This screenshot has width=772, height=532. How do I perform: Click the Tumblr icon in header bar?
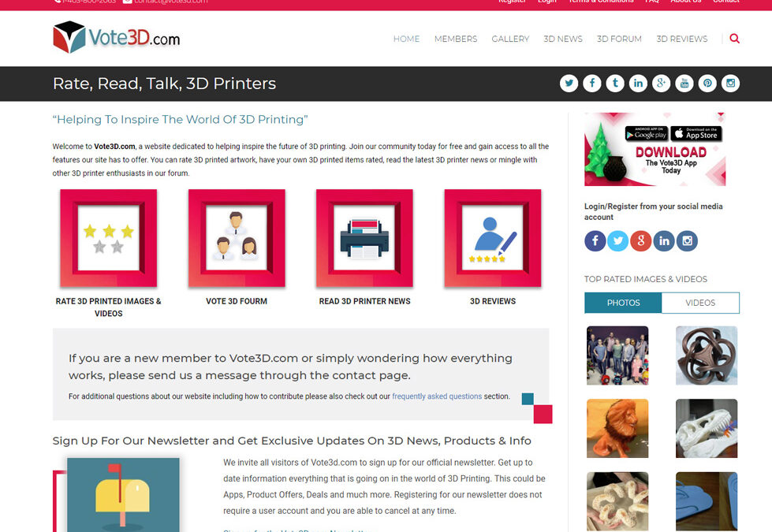pos(615,84)
